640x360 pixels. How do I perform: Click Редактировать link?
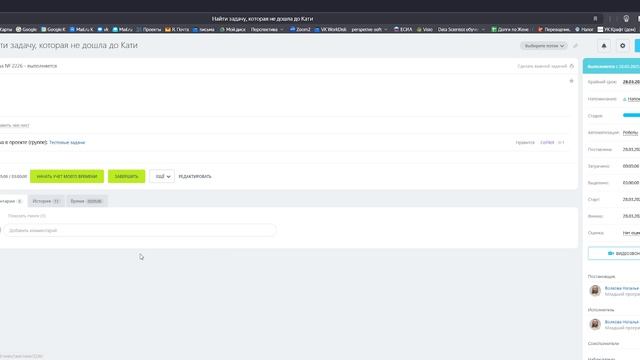[195, 176]
